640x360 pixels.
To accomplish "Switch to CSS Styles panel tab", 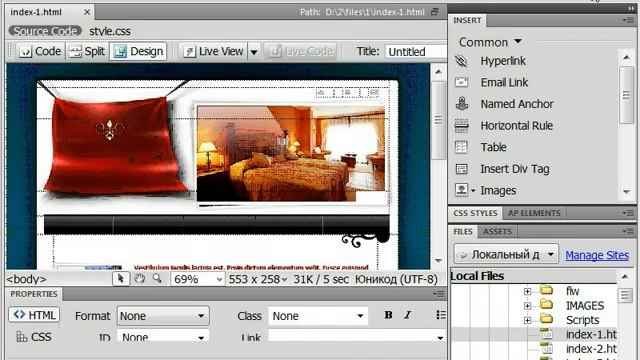I will 475,213.
